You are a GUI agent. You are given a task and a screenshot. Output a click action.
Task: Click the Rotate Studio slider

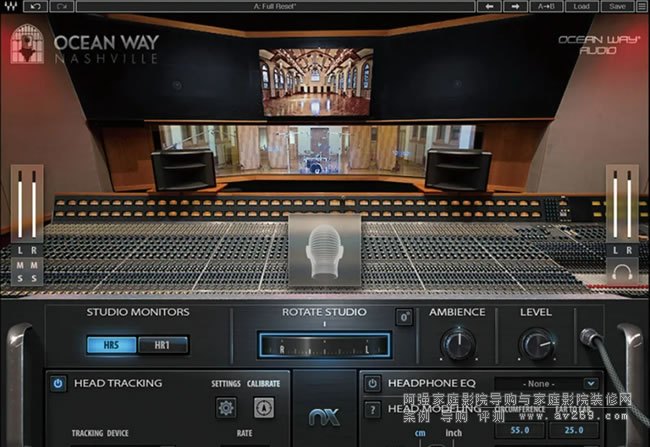[324, 347]
